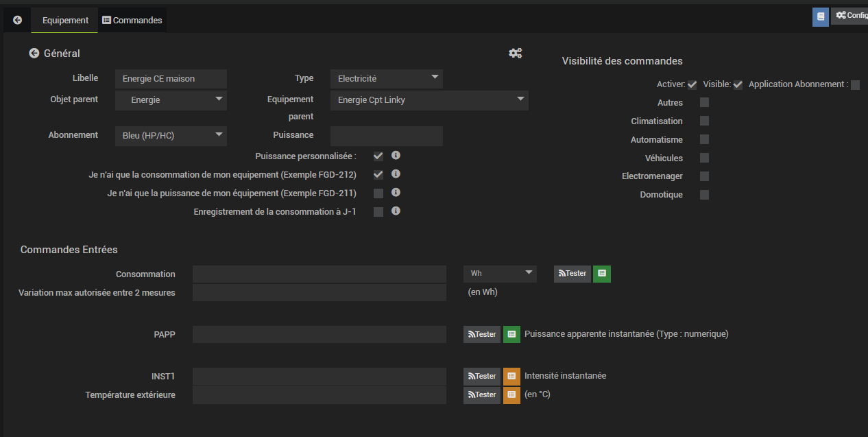Select the Equipement tab

pyautogui.click(x=65, y=21)
